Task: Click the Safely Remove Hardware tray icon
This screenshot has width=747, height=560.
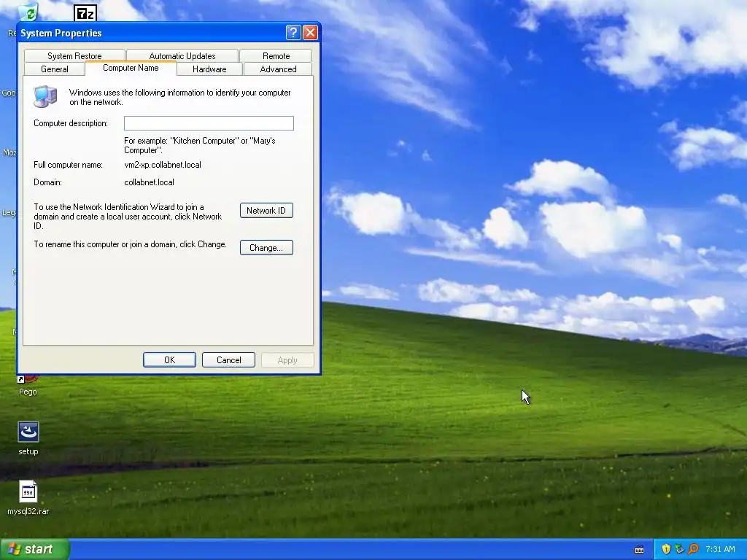Action: (679, 549)
